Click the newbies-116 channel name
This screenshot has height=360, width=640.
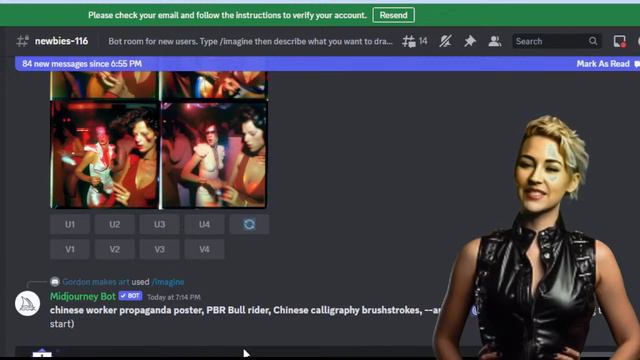tap(61, 41)
